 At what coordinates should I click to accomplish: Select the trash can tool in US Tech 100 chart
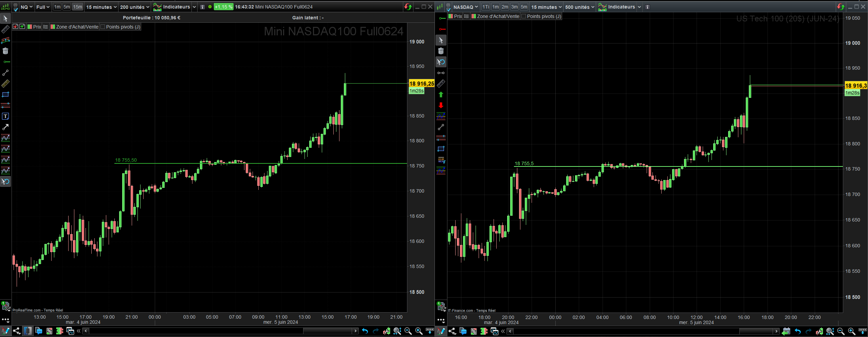(x=441, y=51)
